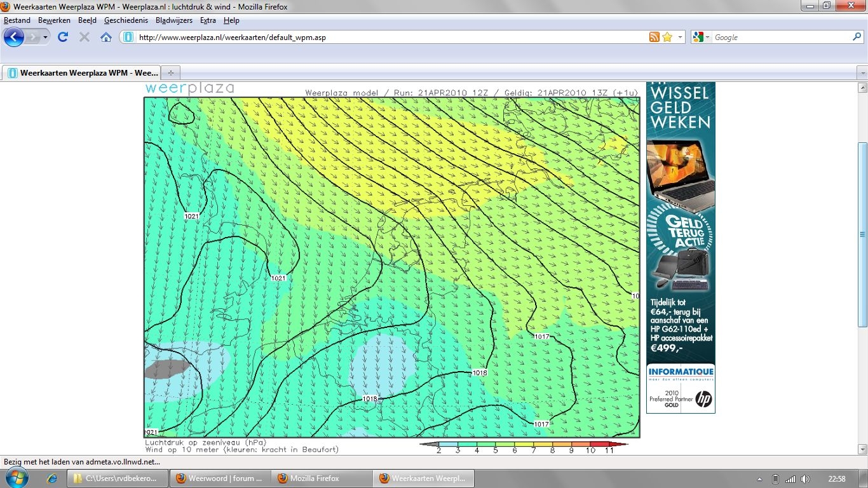868x488 pixels.
Task: Click the site identity icon in address bar
Action: point(128,37)
